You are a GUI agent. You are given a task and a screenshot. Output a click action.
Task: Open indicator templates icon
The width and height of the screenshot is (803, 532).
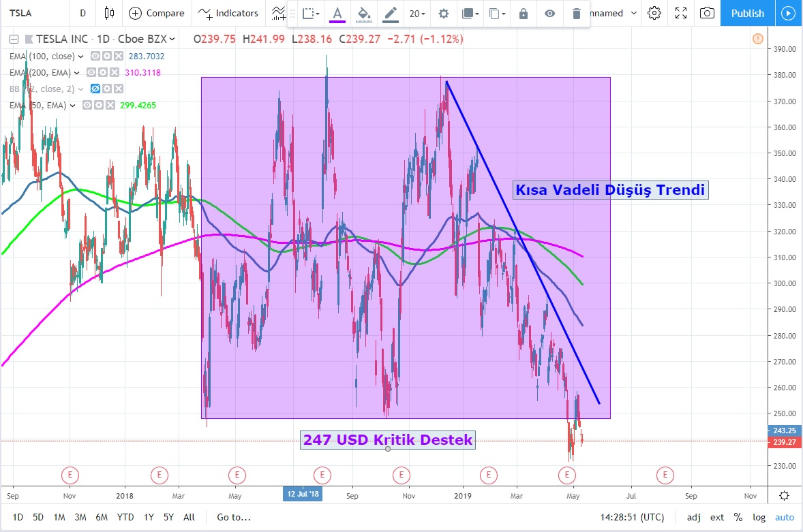click(278, 14)
